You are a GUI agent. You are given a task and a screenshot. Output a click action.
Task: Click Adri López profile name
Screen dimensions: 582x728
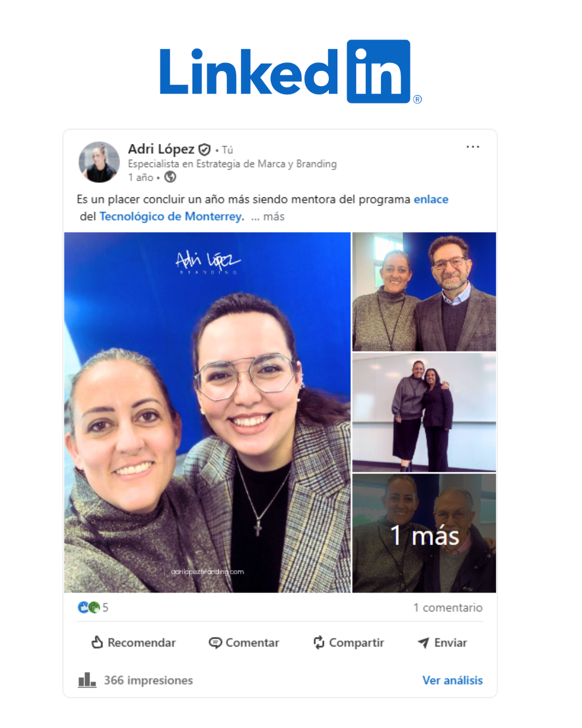tap(161, 149)
